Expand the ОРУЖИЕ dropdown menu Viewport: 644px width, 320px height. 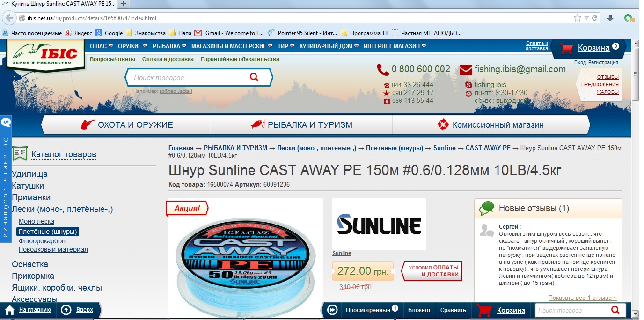(x=132, y=46)
